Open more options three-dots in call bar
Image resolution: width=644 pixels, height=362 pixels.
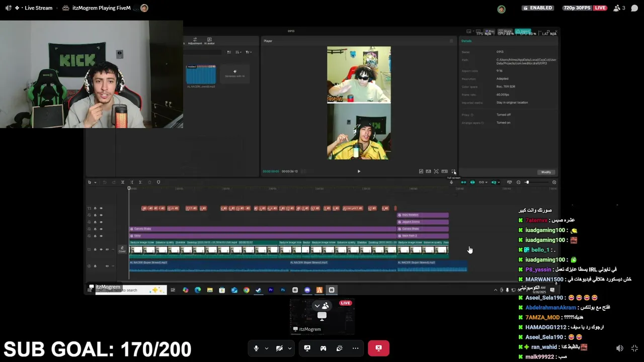[355, 348]
